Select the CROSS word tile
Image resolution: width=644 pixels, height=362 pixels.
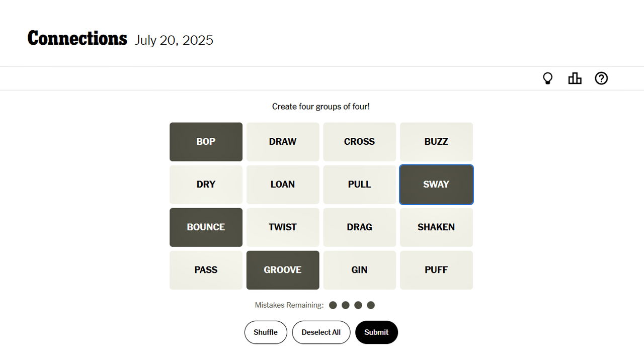point(359,142)
